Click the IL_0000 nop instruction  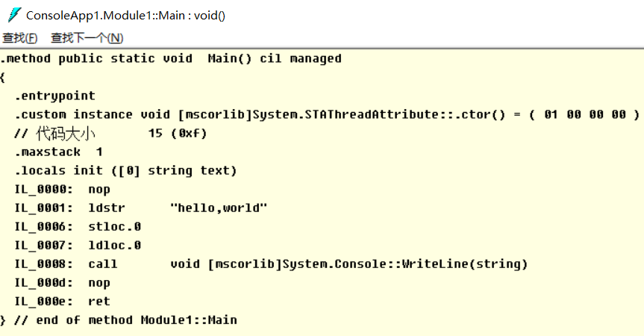(62, 190)
